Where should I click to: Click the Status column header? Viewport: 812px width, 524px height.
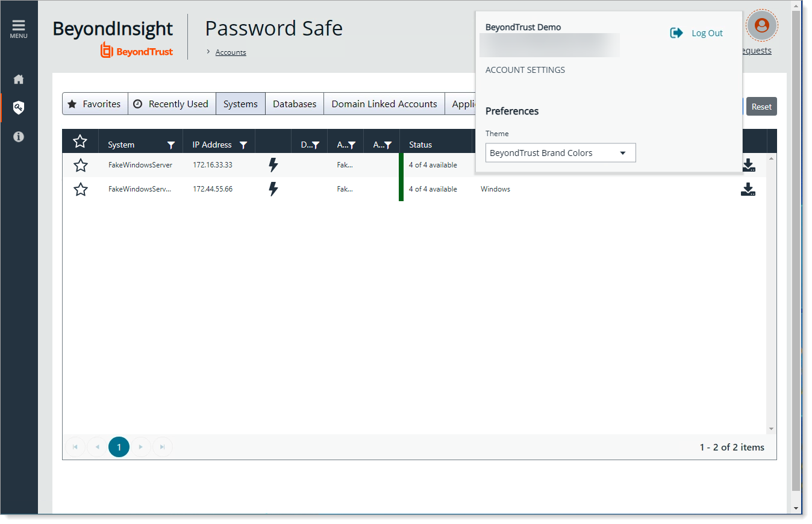[x=420, y=145]
